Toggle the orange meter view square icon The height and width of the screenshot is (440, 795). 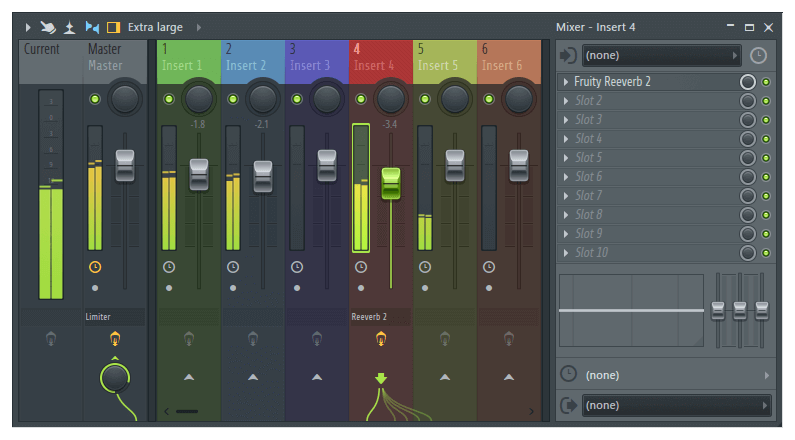tap(113, 26)
